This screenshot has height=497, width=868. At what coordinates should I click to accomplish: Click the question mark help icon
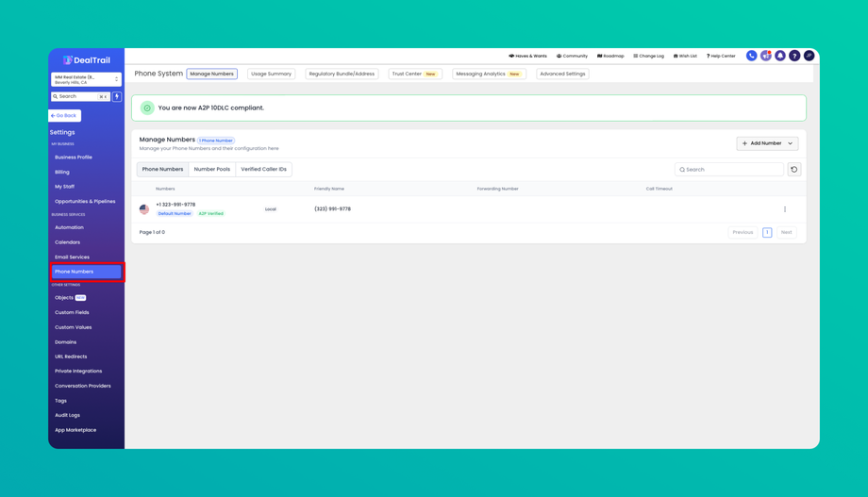(794, 56)
